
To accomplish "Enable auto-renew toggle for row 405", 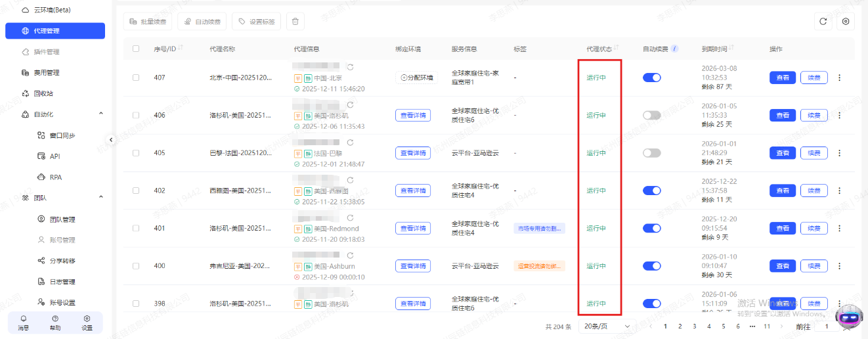I will [651, 152].
